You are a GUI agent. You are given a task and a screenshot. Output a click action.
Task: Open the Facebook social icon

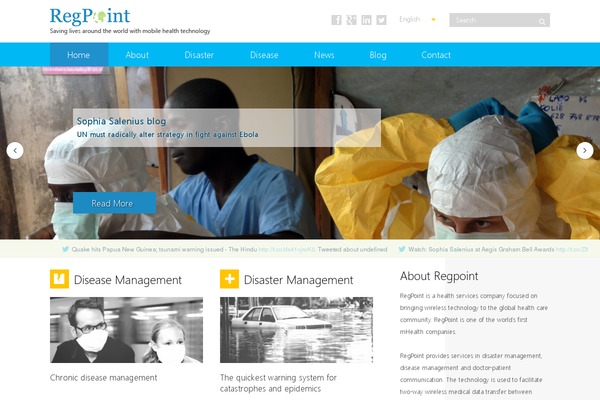[x=336, y=20]
